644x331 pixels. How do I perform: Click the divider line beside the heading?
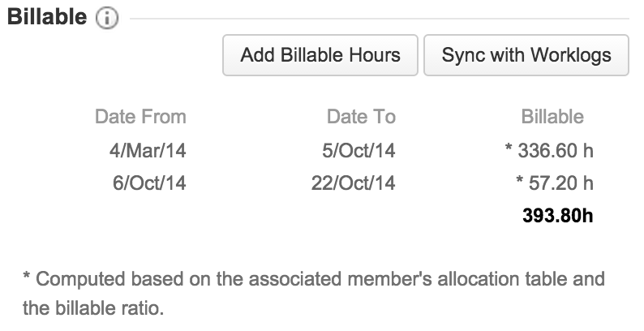click(x=381, y=18)
